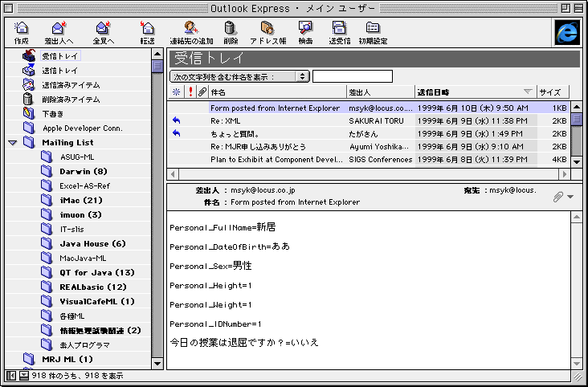Collapse the Mailing List folder triangle
The image size is (588, 387).
coord(12,143)
